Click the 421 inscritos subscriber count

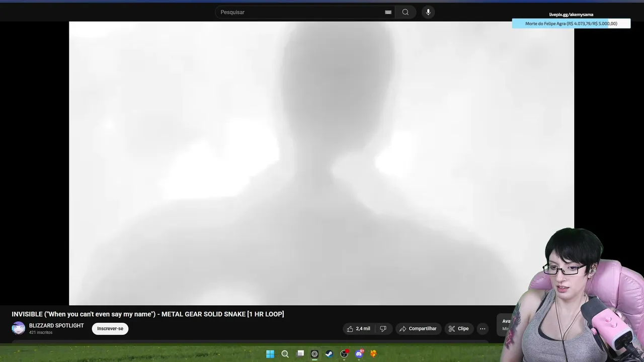coord(41,333)
